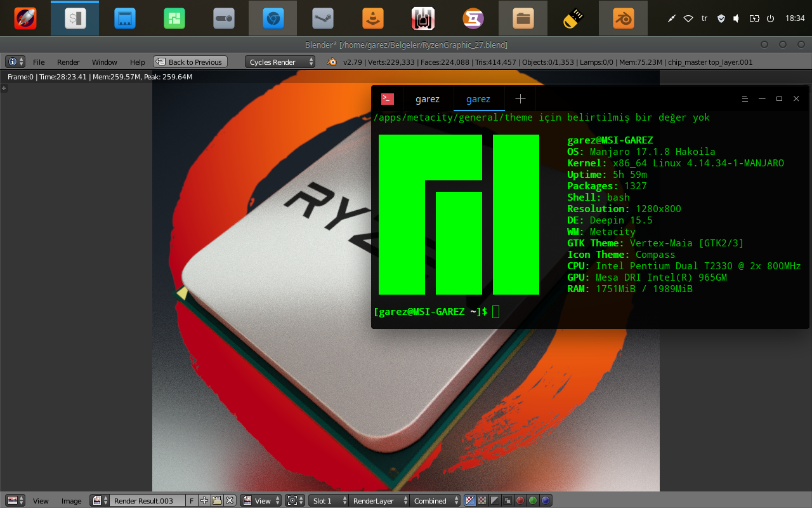Open the Slot 1 render slot dropdown
812x508 pixels.
point(328,500)
